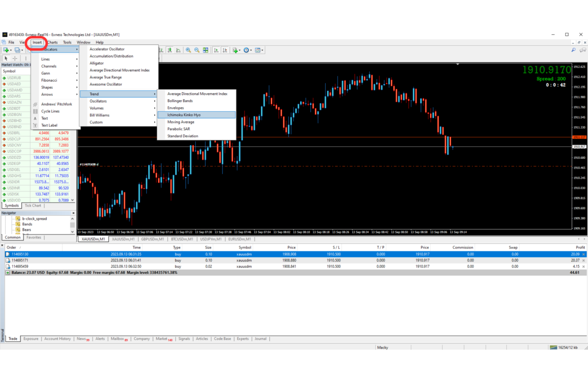This screenshot has height=382, width=588.
Task: Click the zoom out magnifier icon
Action: coord(197,50)
